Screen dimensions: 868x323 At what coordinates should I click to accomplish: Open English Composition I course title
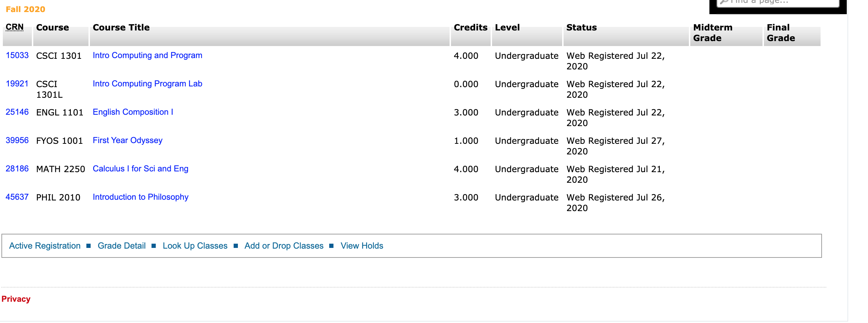tap(133, 112)
